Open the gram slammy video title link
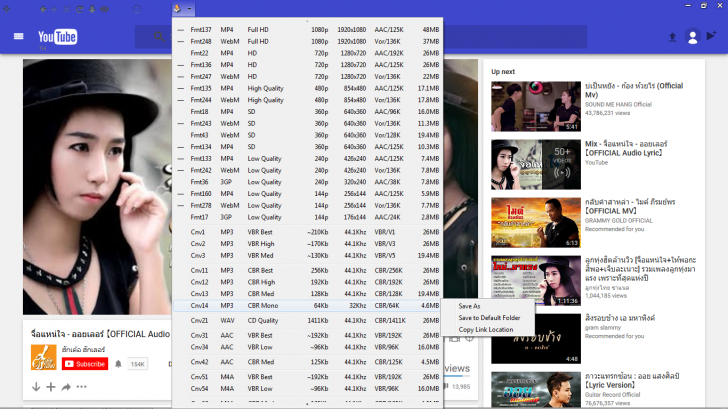This screenshot has width=728, height=409. (x=620, y=318)
